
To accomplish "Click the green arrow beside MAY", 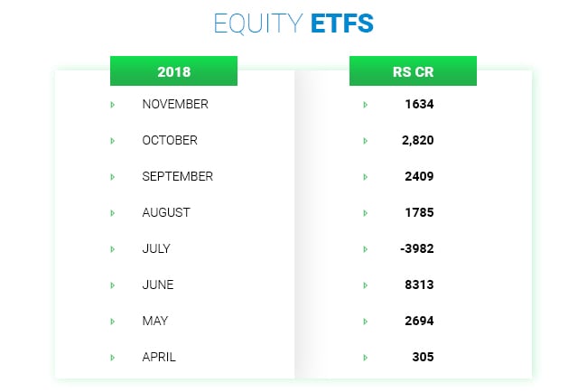I will [x=112, y=322].
